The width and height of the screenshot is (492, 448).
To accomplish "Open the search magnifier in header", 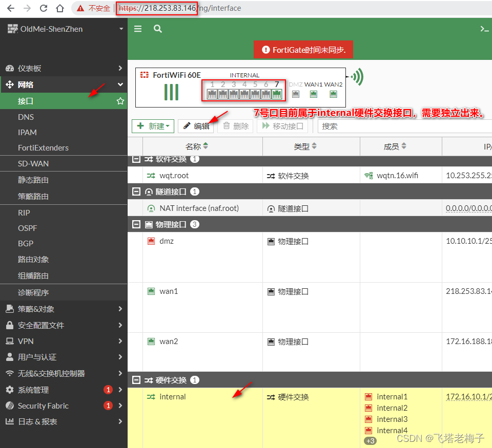I will 158,29.
